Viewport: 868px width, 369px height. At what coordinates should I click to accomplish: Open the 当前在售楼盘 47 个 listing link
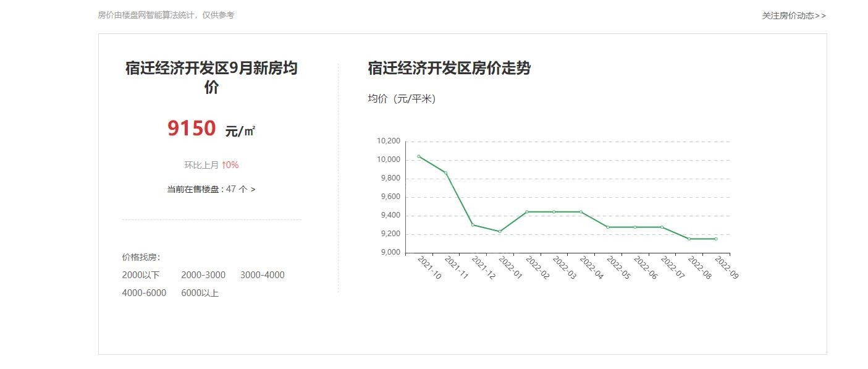pyautogui.click(x=211, y=189)
